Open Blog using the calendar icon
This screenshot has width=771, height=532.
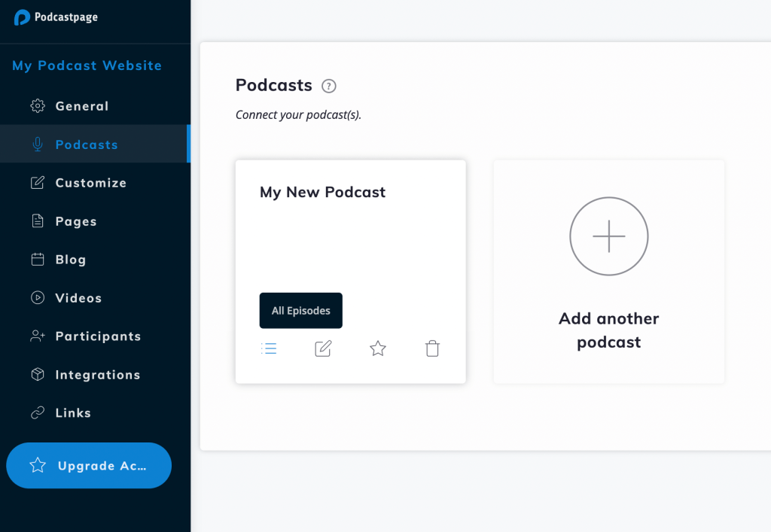(x=36, y=259)
